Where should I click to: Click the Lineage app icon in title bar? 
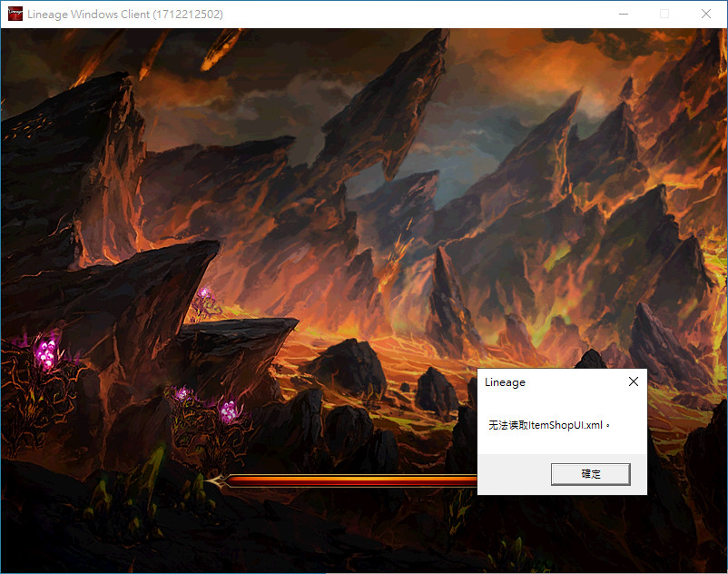tap(15, 14)
